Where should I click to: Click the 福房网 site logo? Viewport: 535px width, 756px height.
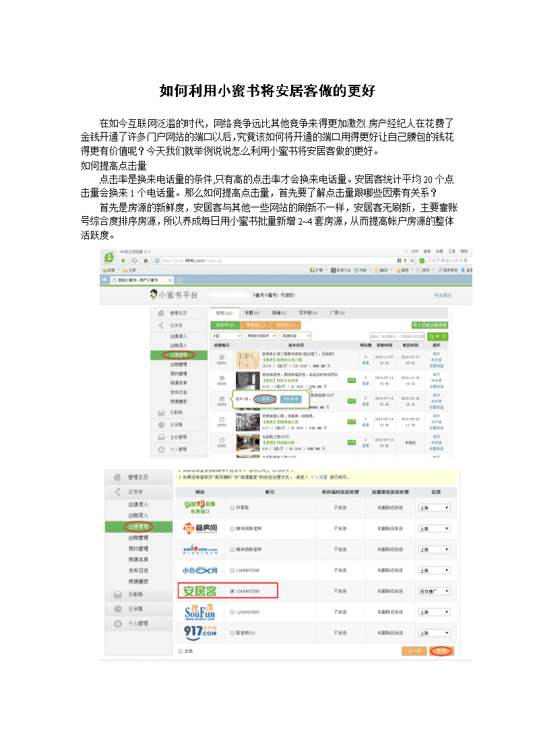click(x=199, y=528)
